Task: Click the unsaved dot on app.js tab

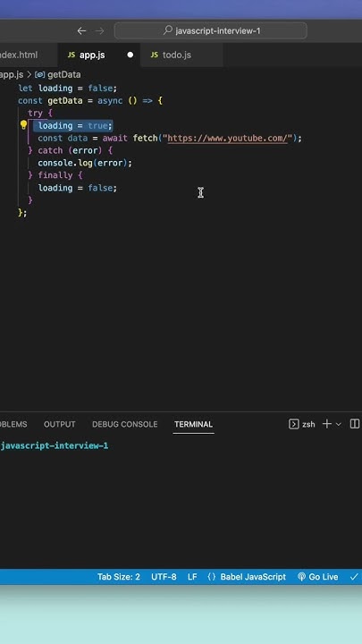Action: (x=130, y=55)
